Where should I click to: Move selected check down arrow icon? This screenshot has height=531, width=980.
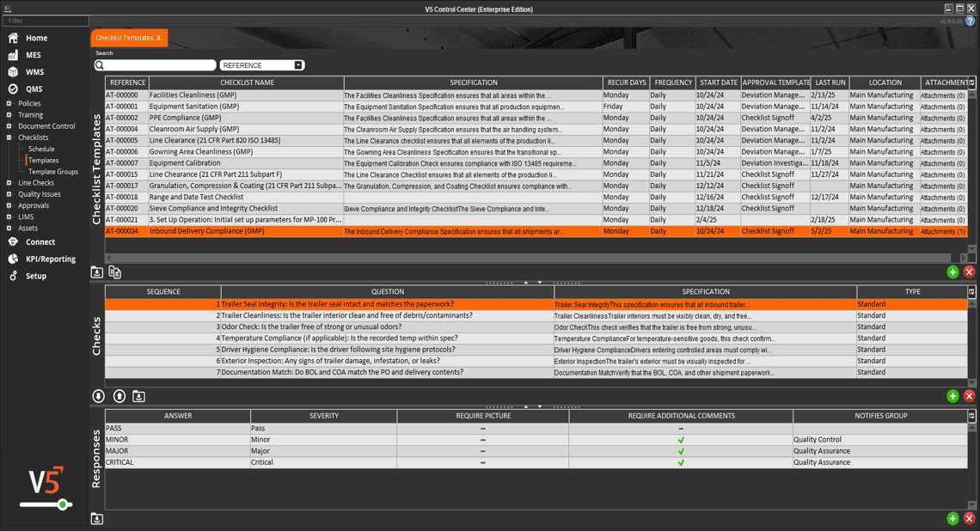pos(99,396)
